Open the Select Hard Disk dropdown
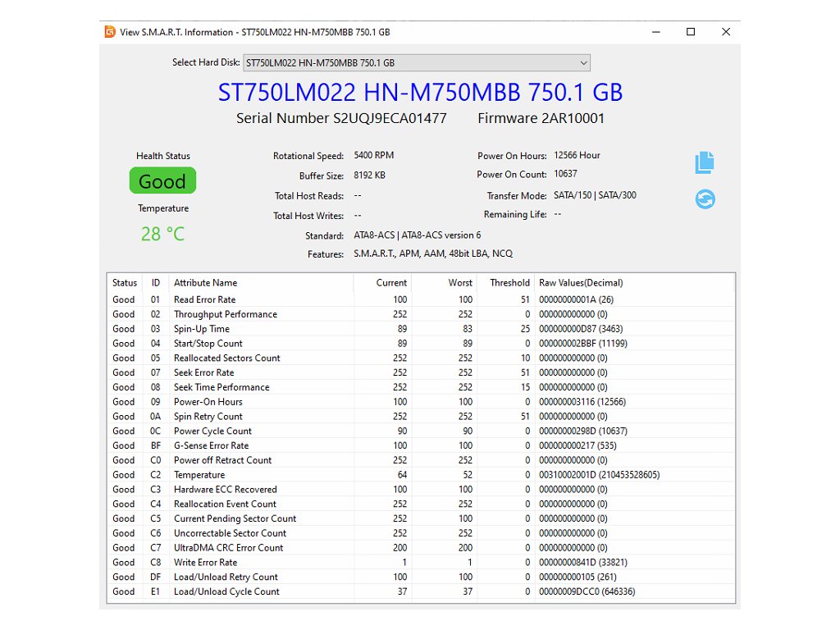This screenshot has height=630, width=840. click(x=417, y=62)
